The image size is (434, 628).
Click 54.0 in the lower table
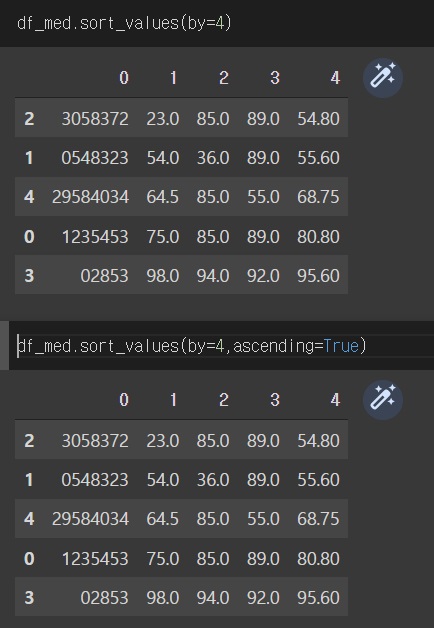click(163, 479)
